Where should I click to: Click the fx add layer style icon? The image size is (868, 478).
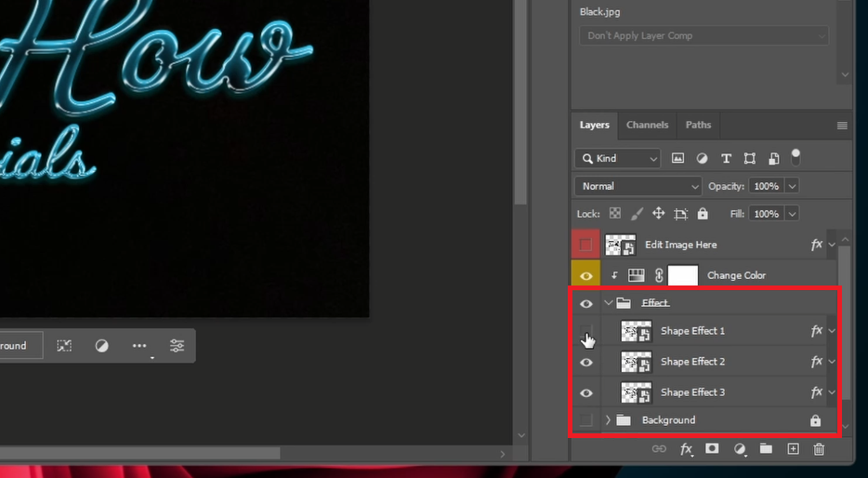[686, 449]
